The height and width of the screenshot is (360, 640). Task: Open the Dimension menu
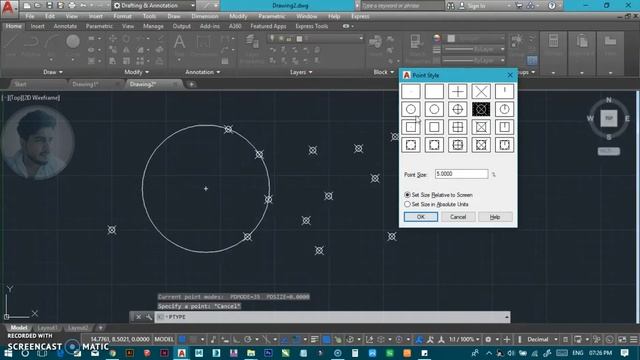(204, 16)
